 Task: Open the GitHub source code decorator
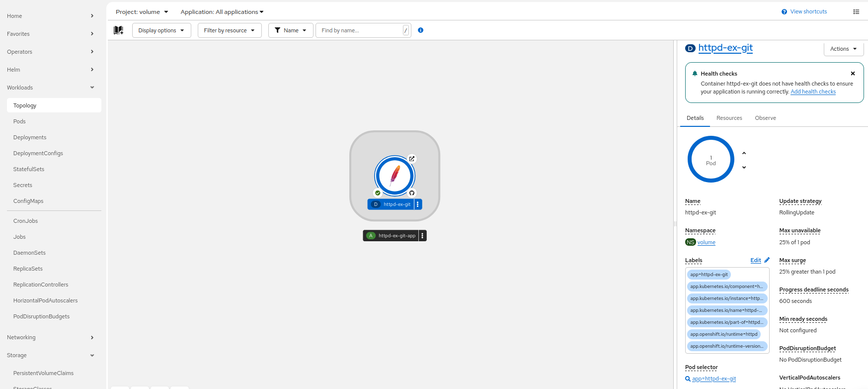(x=412, y=193)
